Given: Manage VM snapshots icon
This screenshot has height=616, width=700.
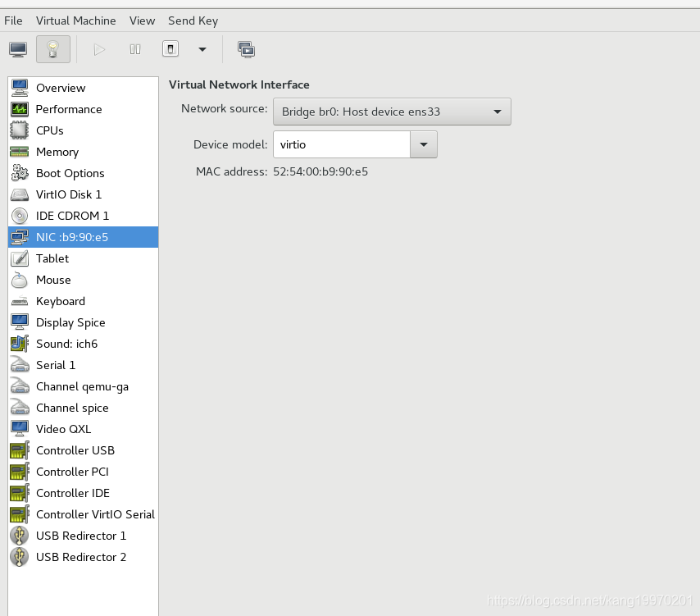Looking at the screenshot, I should point(246,49).
